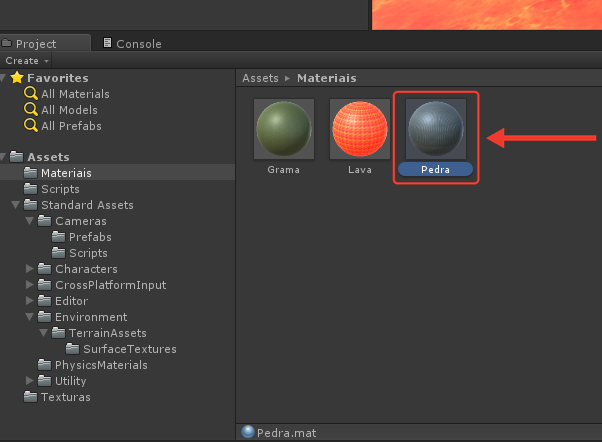The image size is (602, 442).
Task: Expand the Editor folder triangle
Action: 30,300
